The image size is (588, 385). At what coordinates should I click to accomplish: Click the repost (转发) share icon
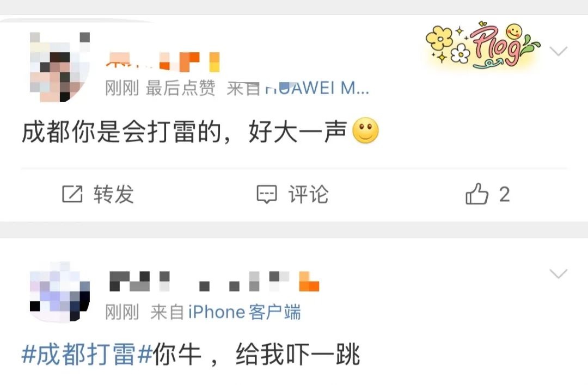tap(72, 194)
